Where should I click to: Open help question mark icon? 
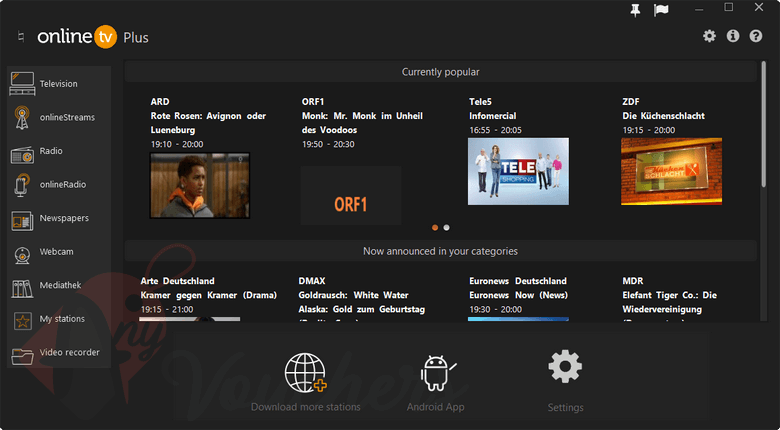pos(756,36)
